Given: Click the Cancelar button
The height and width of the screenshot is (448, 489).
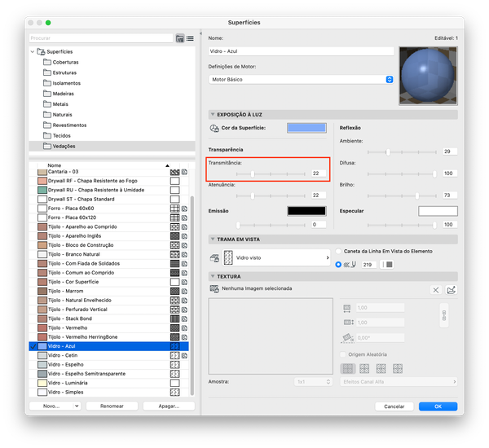Looking at the screenshot, I should click(394, 406).
